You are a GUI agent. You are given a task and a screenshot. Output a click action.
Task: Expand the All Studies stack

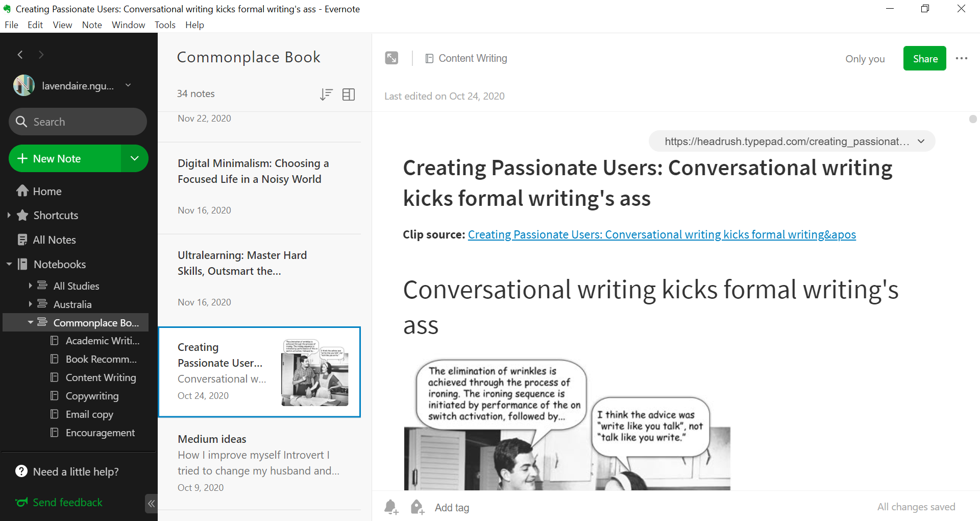click(30, 286)
